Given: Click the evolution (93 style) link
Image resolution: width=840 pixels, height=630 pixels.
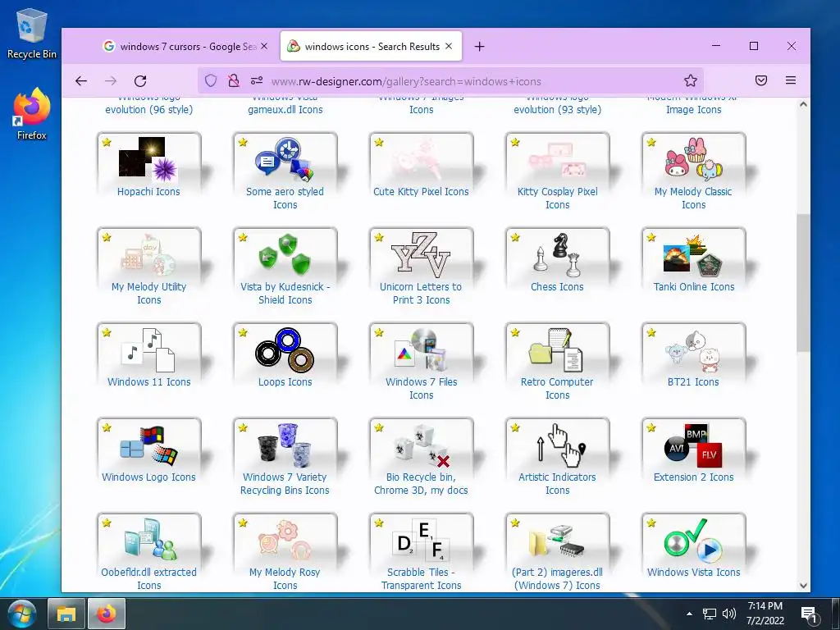Looking at the screenshot, I should (x=557, y=109).
